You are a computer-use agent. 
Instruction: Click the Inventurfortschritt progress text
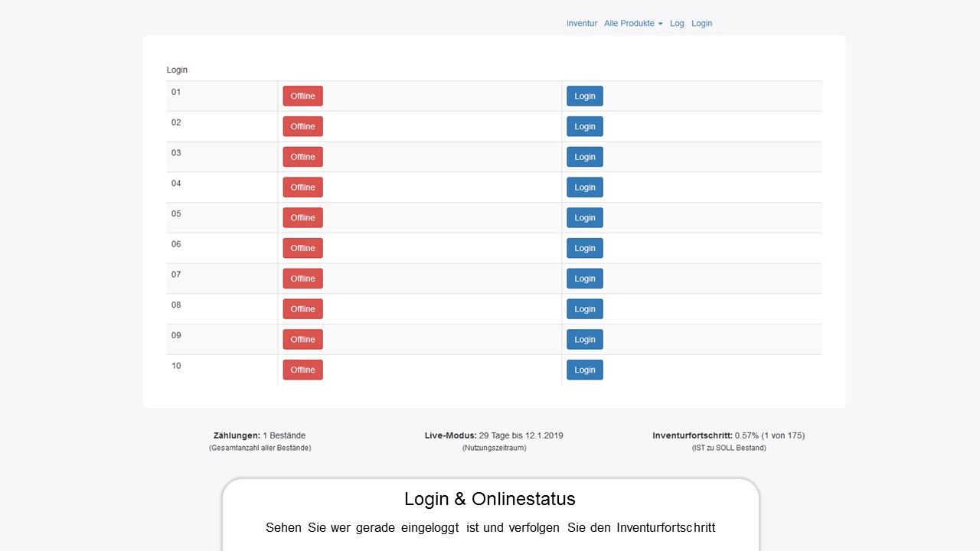point(728,435)
